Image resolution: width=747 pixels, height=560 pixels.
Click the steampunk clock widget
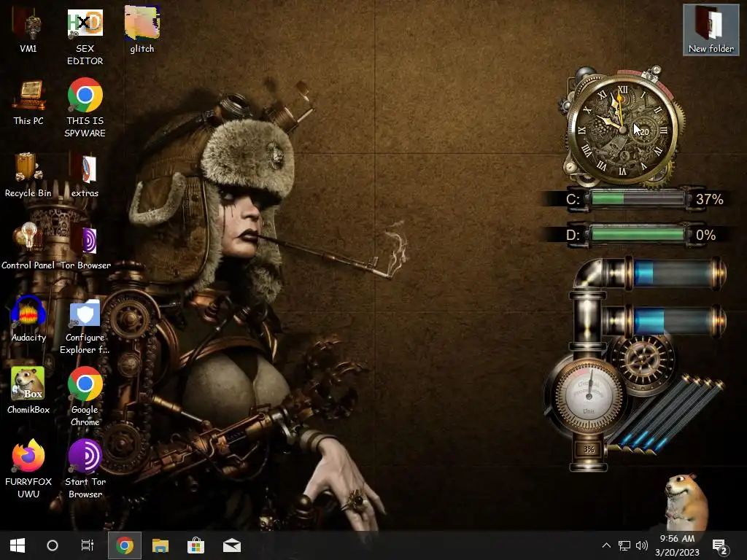622,128
